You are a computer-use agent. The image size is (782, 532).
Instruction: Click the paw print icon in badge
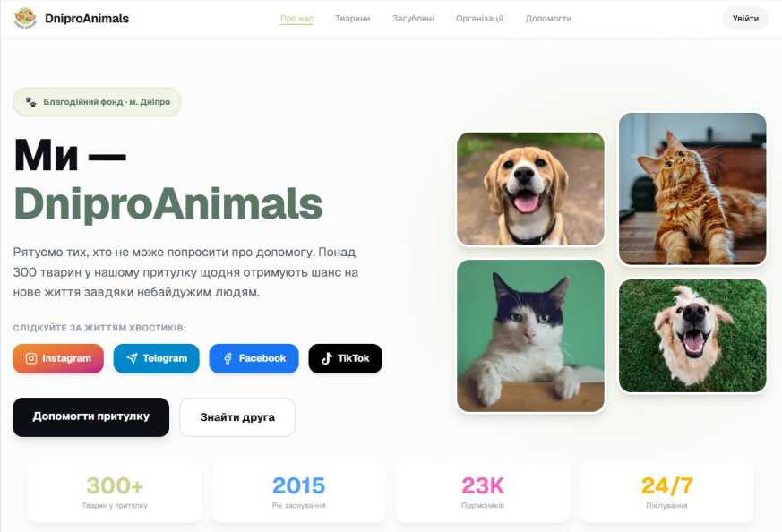pos(31,102)
